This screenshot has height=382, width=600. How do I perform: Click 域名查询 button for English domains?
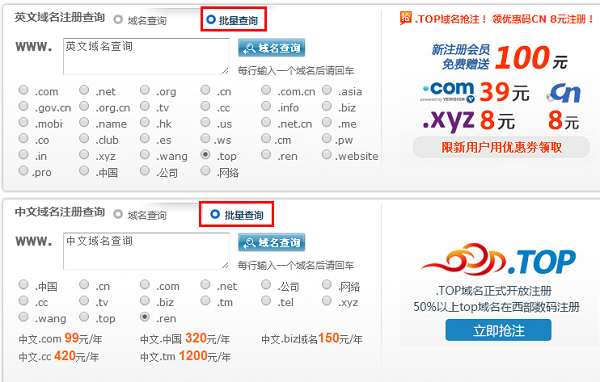(x=271, y=48)
